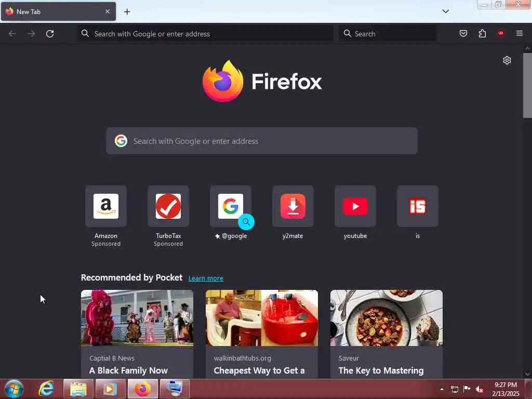Click the 'Recommended by Pocket' heading
This screenshot has width=532, height=399.
131,277
